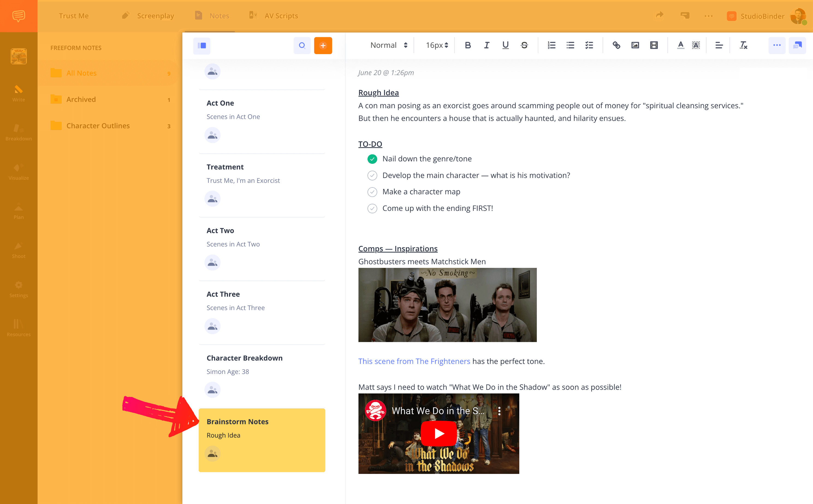Change the text color
This screenshot has height=504, width=813.
[681, 45]
